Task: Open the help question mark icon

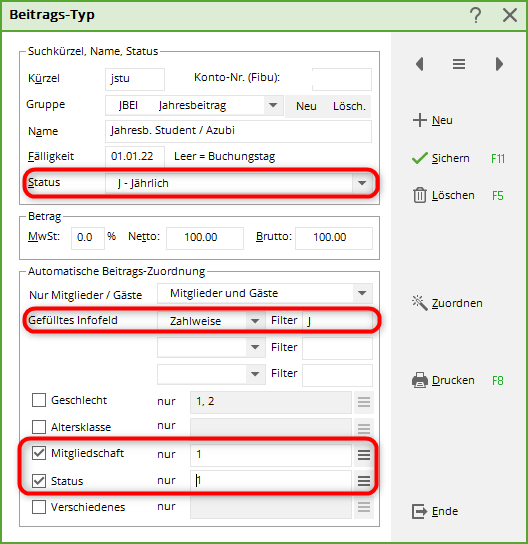Action: (x=476, y=15)
